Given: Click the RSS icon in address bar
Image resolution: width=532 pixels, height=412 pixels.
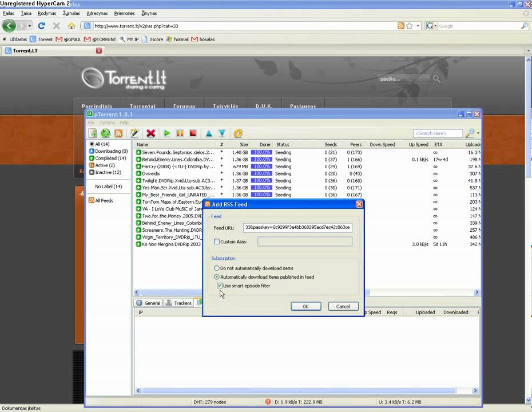Looking at the screenshot, I should coord(400,26).
